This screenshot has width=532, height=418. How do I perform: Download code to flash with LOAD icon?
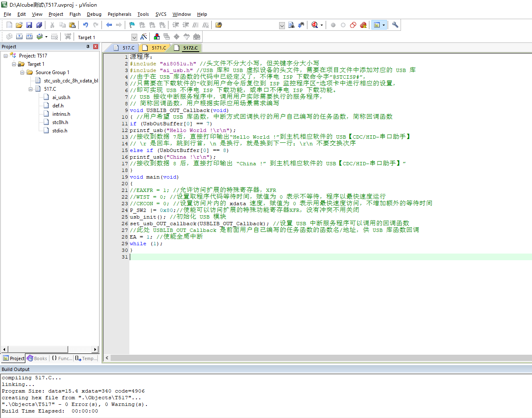[x=68, y=37]
